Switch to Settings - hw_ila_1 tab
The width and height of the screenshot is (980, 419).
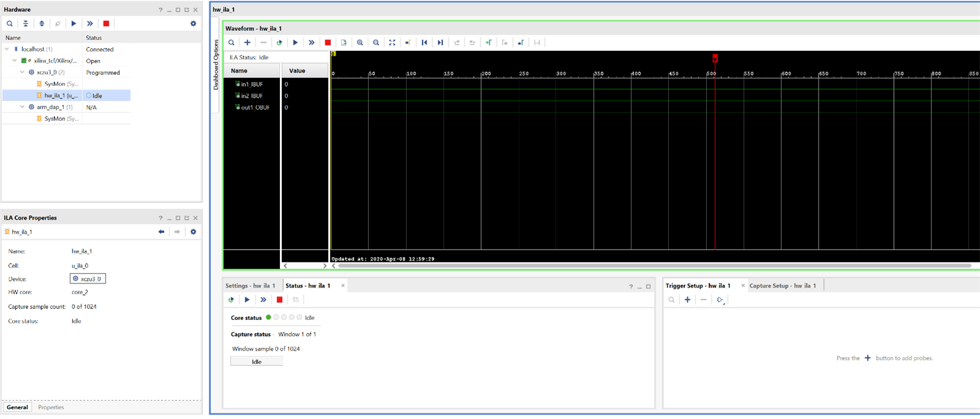(x=250, y=286)
